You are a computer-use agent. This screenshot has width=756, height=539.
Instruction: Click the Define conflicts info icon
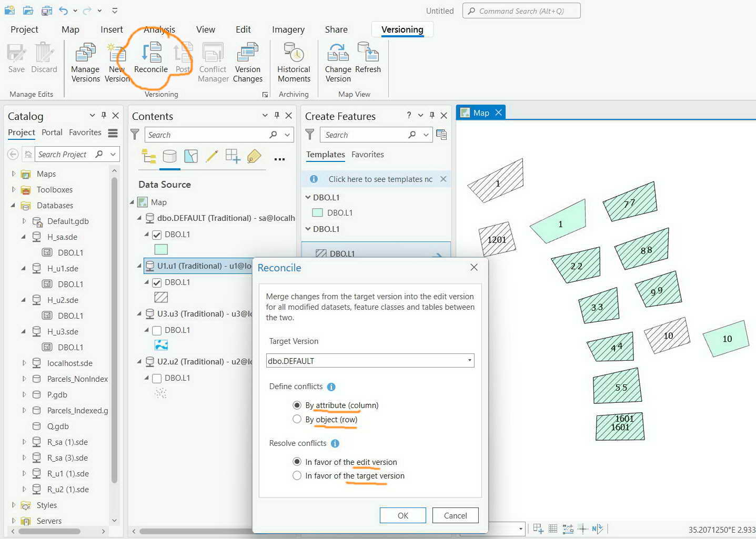[331, 387]
